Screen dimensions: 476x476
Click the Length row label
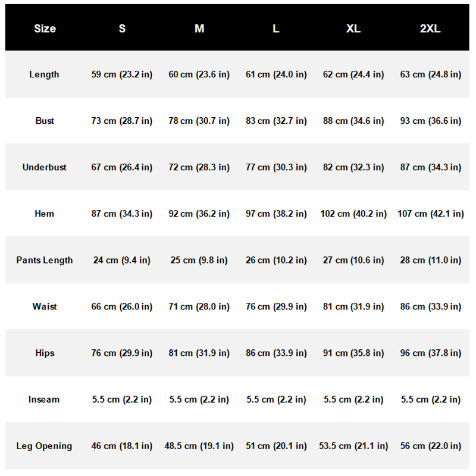tap(44, 74)
